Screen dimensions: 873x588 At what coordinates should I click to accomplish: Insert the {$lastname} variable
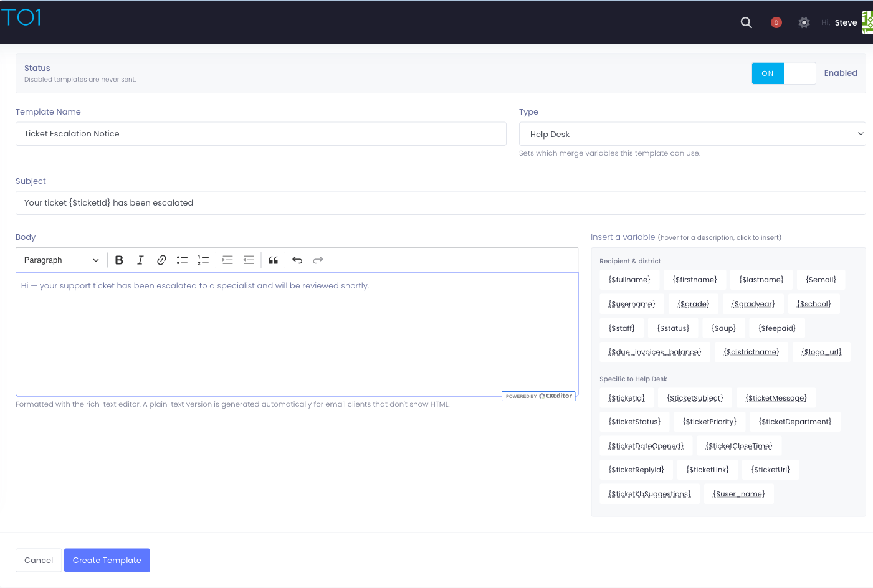(761, 280)
